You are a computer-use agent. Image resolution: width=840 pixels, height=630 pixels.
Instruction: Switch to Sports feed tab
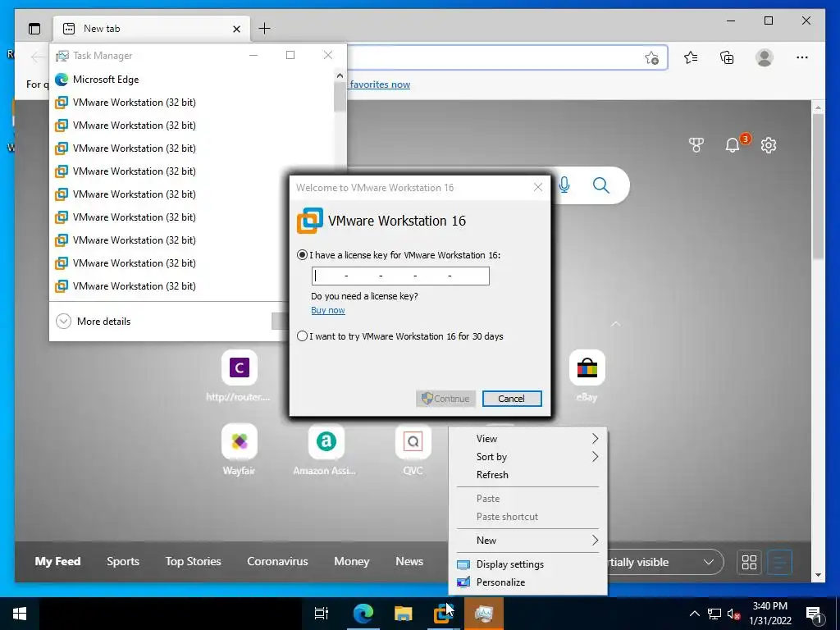(x=123, y=561)
